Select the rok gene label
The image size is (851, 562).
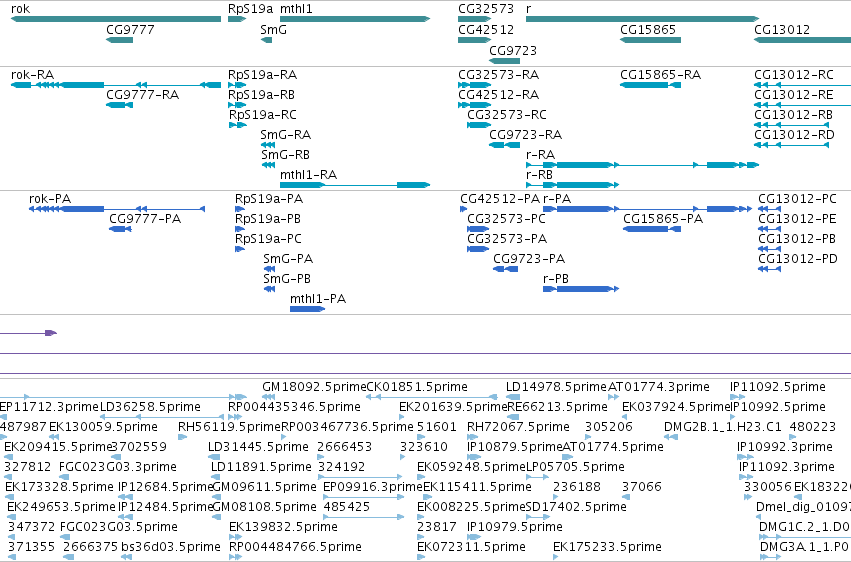click(21, 9)
